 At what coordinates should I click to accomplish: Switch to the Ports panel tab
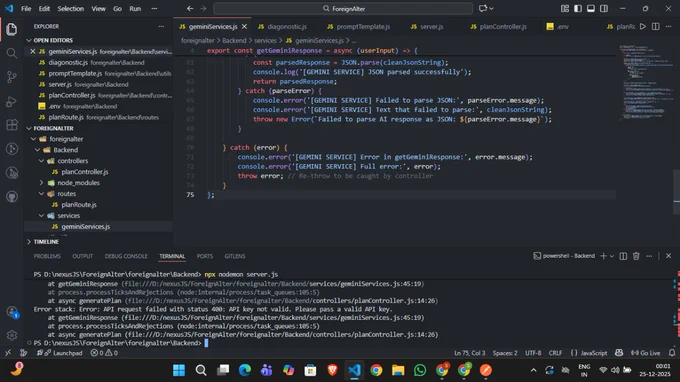[x=205, y=256]
